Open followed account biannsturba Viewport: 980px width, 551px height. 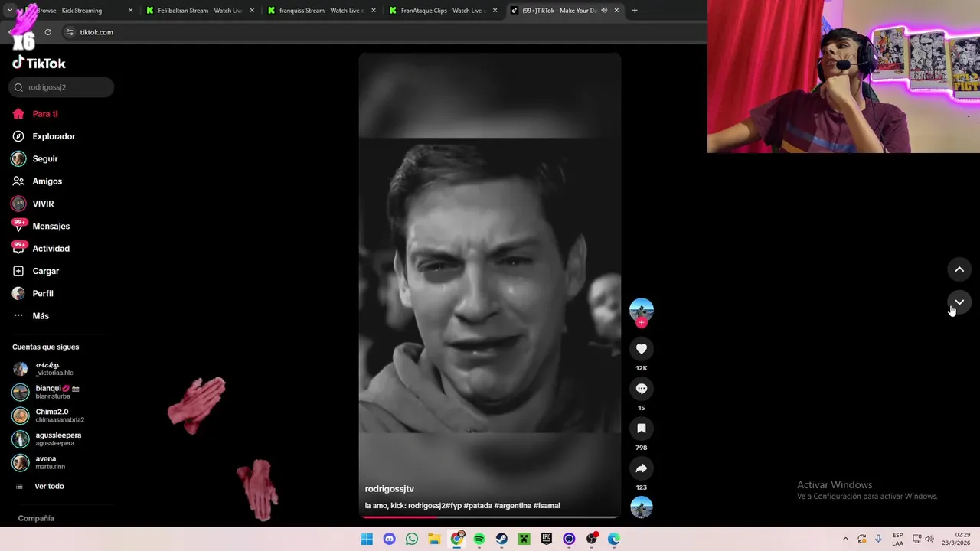click(46, 392)
